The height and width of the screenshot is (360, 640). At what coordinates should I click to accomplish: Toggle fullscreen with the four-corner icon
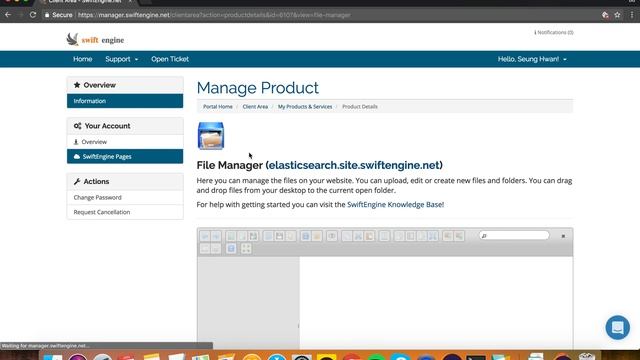(246, 249)
